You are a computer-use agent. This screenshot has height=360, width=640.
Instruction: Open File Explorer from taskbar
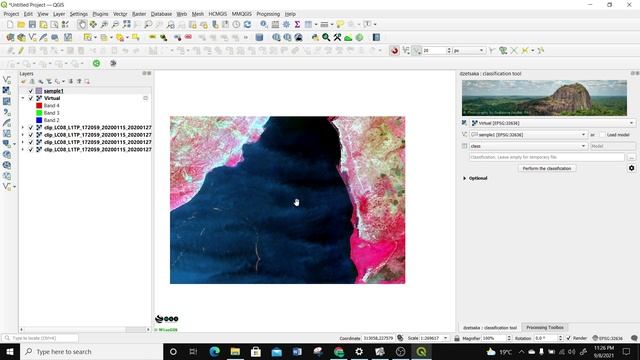235,351
